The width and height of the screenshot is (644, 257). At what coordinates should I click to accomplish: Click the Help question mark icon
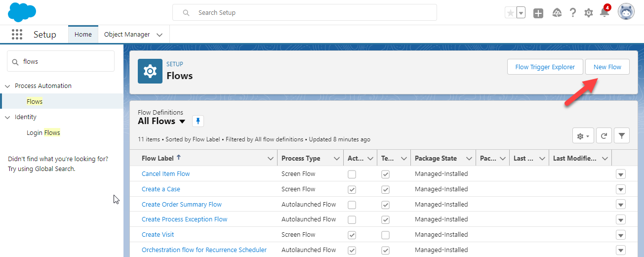tap(572, 13)
